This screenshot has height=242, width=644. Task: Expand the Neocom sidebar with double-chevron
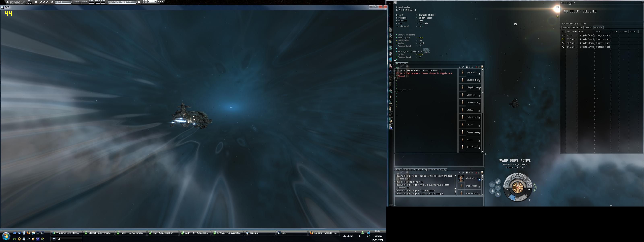(x=389, y=3)
